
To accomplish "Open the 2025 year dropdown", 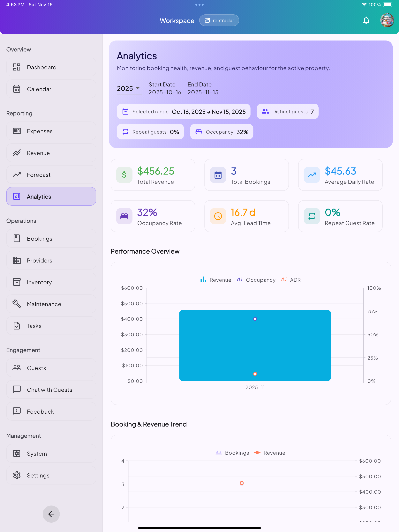I will 129,89.
